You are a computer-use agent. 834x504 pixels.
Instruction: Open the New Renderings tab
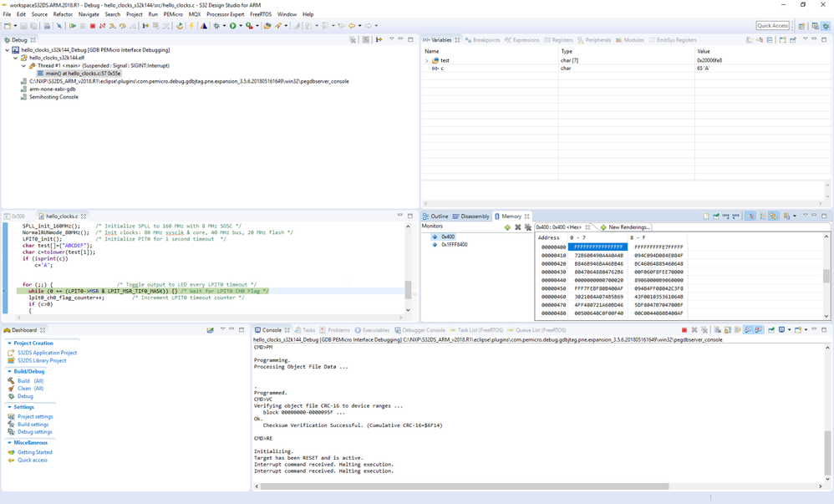(x=625, y=227)
